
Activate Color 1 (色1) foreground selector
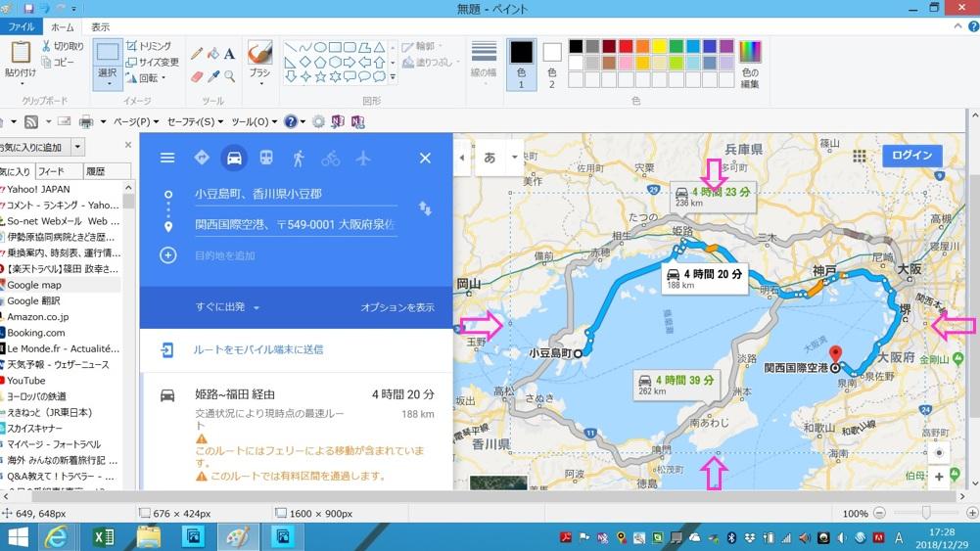point(521,65)
